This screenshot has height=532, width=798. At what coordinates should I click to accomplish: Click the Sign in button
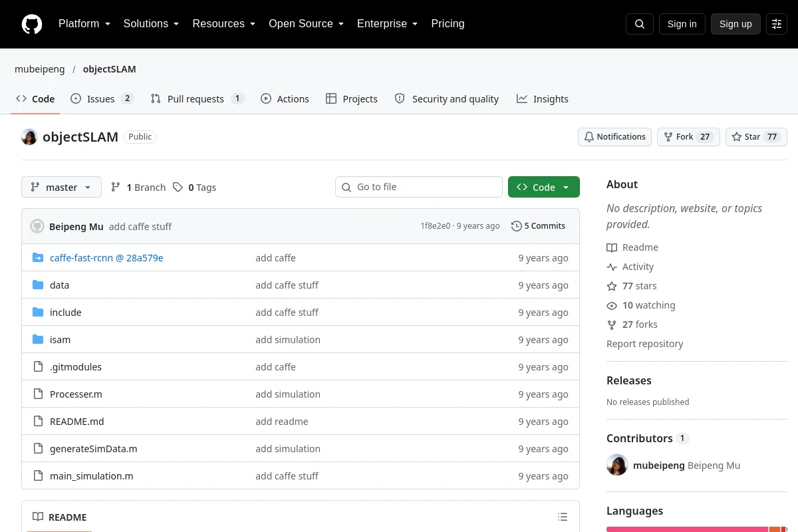682,24
